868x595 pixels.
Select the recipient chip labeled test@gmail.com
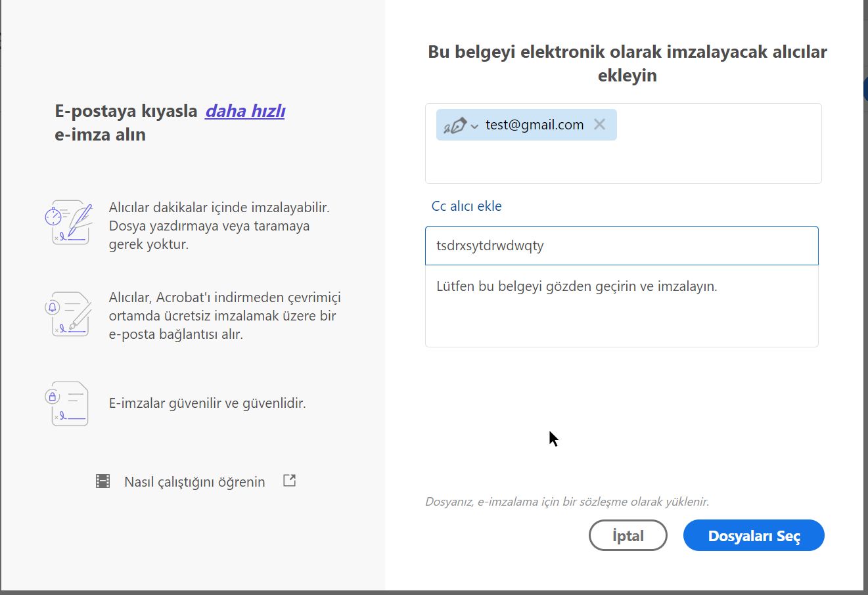534,124
